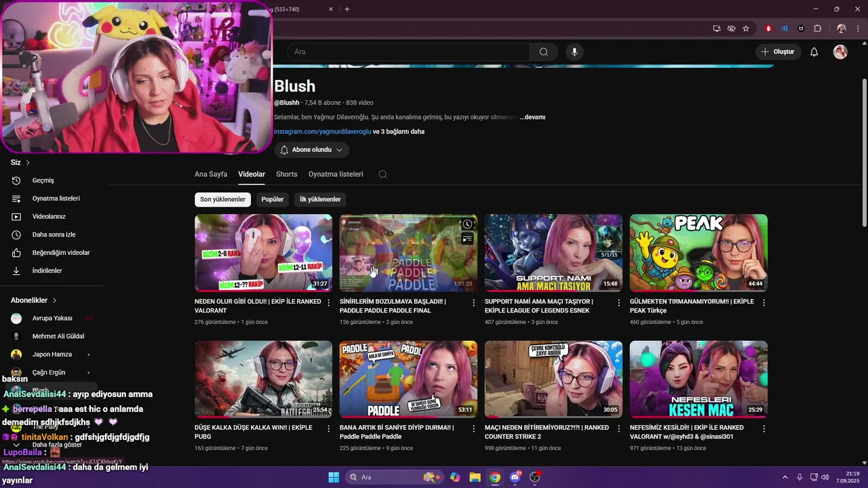Screen dimensions: 868x488
Task: Close the current browser tab
Action: coord(331,9)
